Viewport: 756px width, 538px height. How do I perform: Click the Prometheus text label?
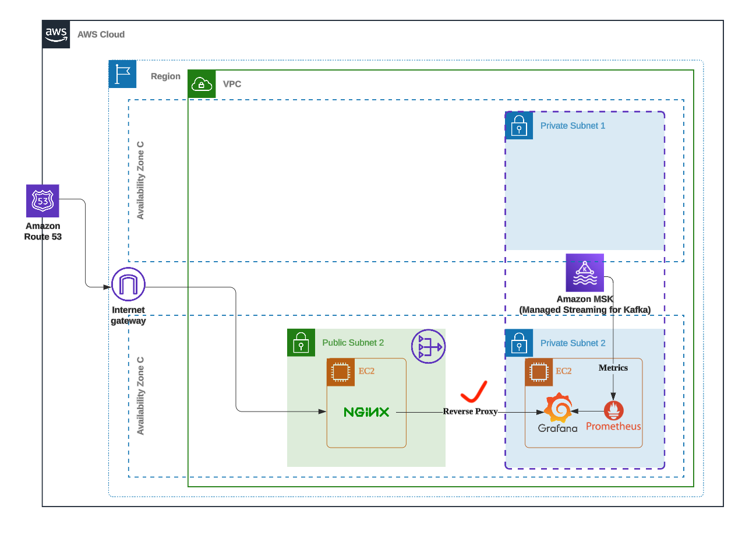[x=613, y=426]
